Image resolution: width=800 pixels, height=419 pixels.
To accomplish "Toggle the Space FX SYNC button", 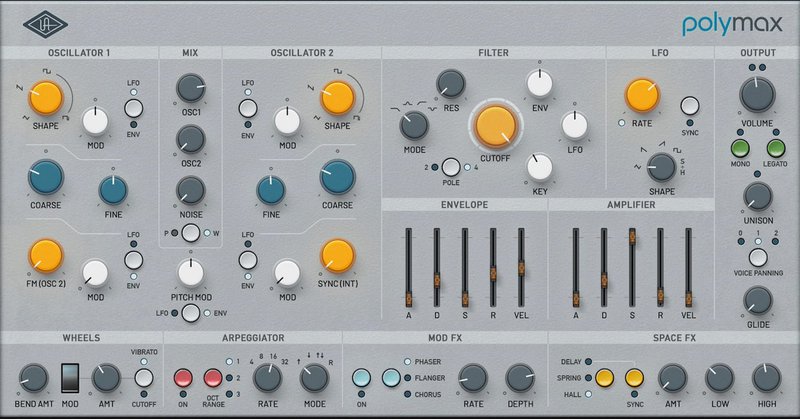I will click(x=634, y=378).
